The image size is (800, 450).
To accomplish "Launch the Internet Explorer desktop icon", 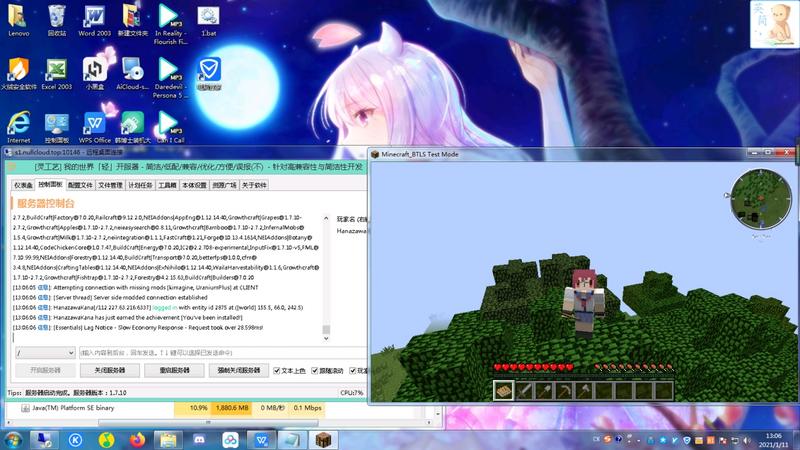I will coord(18,128).
